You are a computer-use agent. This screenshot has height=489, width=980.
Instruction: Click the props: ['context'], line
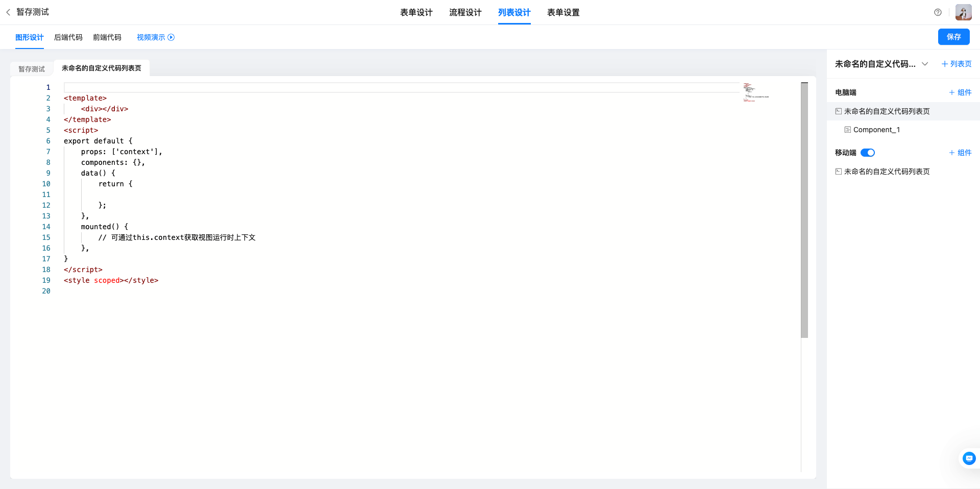coord(121,152)
